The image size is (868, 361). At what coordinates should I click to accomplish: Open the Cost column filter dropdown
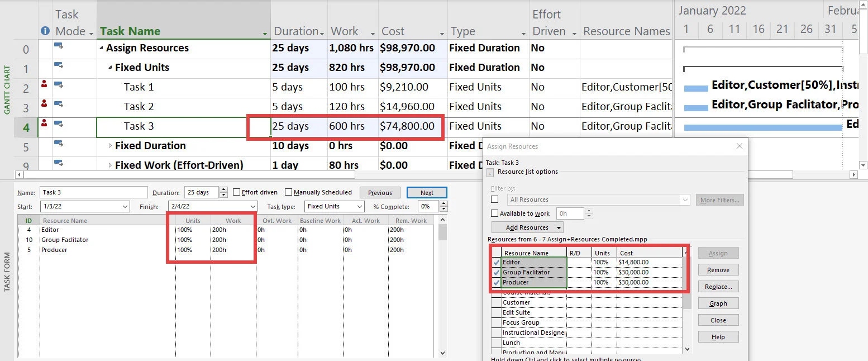point(442,34)
